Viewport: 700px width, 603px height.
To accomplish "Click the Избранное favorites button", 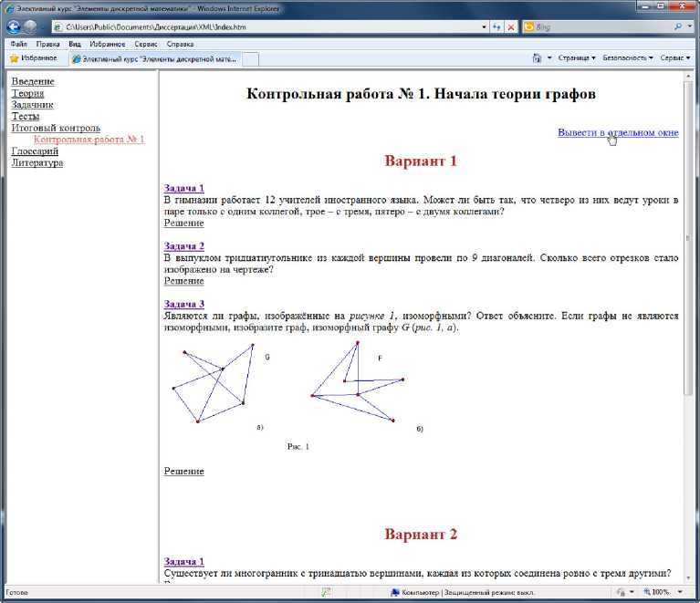I will [x=34, y=58].
